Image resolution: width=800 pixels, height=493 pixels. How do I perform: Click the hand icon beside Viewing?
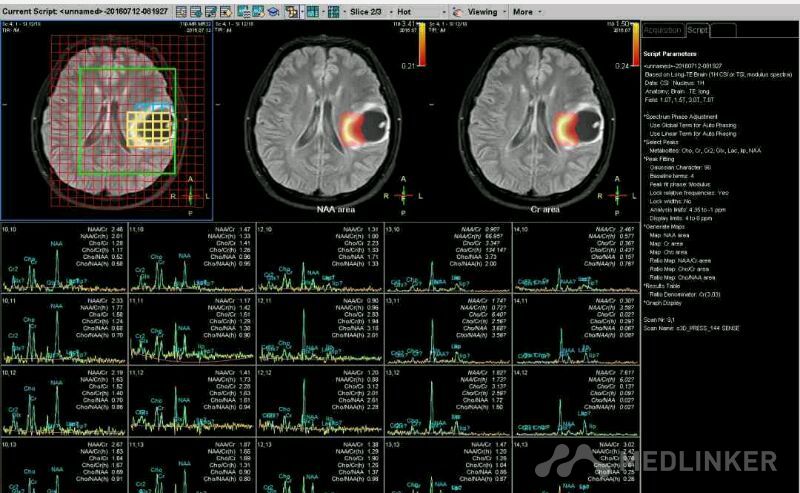tap(457, 12)
